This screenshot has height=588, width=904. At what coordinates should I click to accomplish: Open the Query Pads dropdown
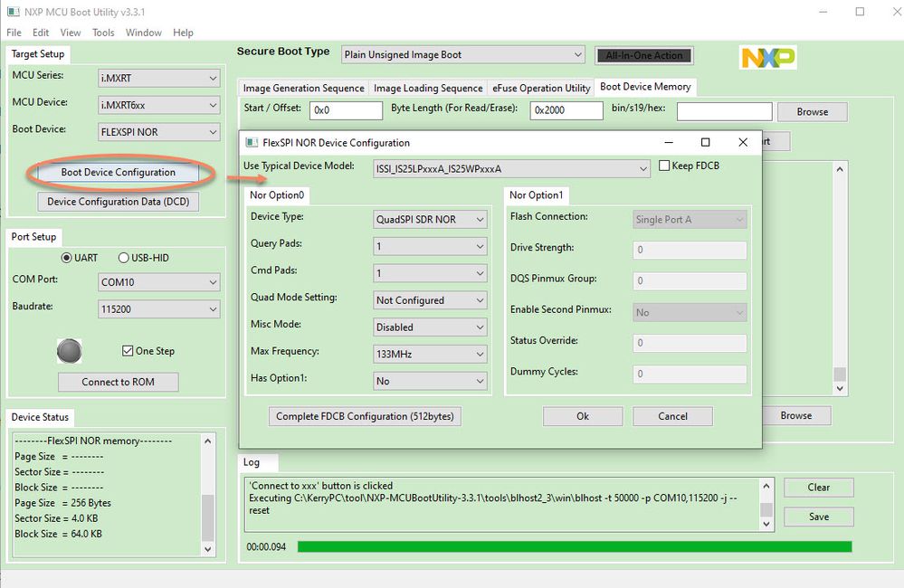(x=430, y=246)
